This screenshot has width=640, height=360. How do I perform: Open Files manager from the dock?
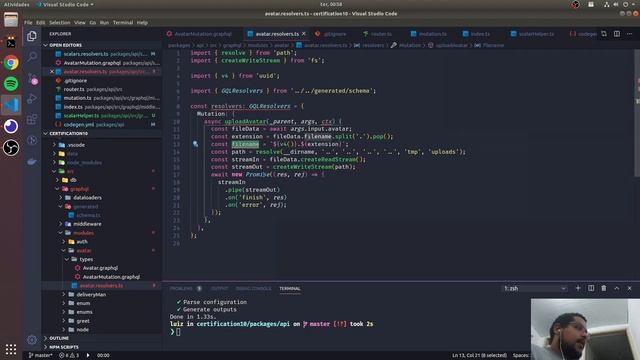click(x=11, y=20)
